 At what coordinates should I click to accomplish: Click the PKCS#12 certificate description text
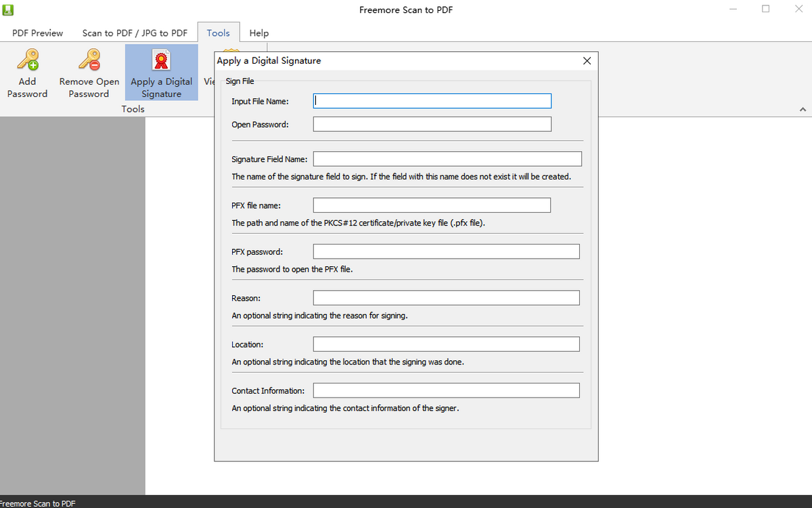[358, 223]
